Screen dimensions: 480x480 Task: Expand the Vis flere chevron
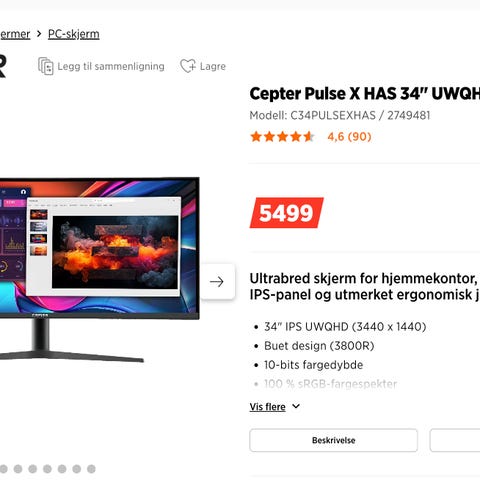[296, 406]
